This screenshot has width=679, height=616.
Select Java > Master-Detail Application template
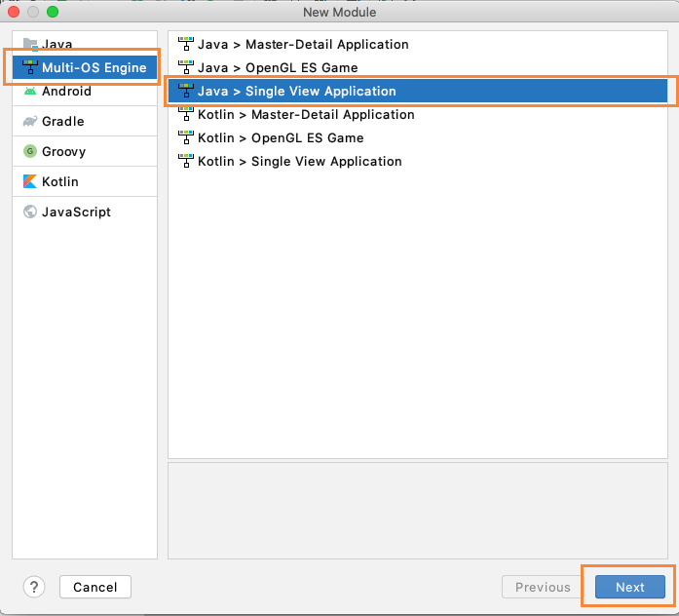[x=418, y=44]
